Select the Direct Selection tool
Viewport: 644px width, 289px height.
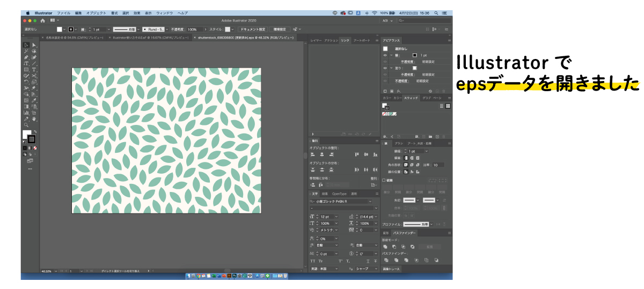34,45
